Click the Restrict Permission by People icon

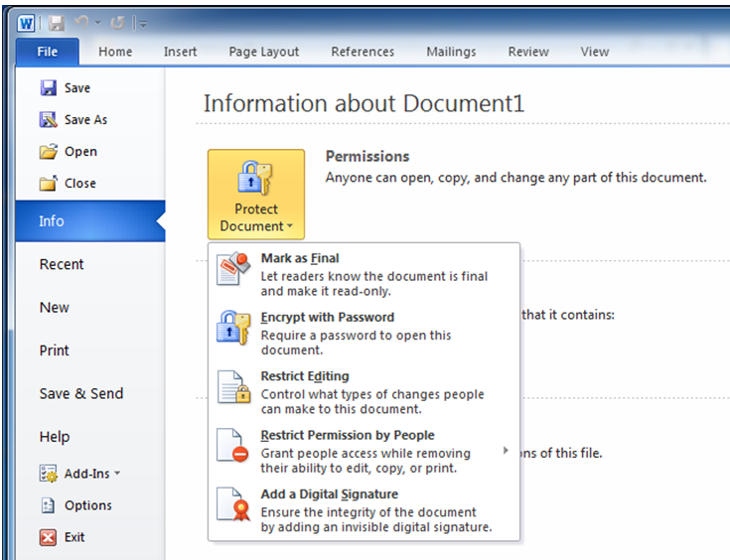click(x=232, y=446)
